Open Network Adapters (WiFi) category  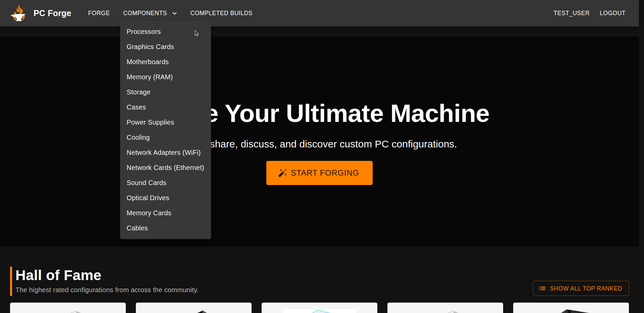pos(163,152)
